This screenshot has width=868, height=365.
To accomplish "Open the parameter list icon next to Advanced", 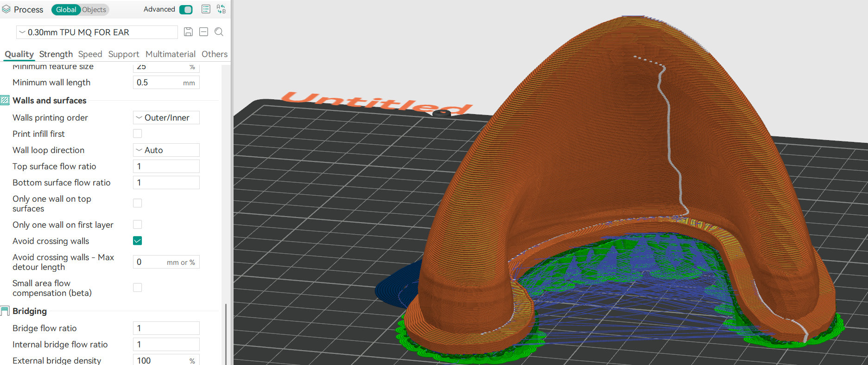I will [206, 9].
